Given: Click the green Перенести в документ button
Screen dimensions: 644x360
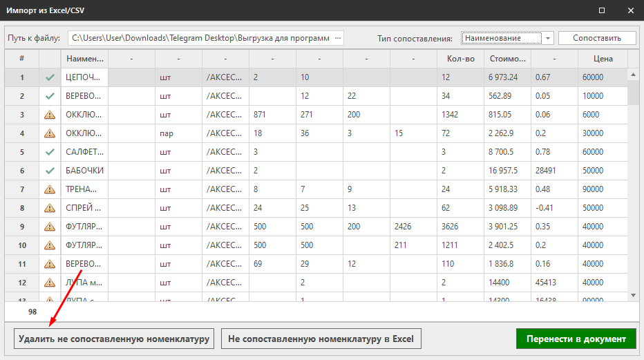Looking at the screenshot, I should (x=576, y=339).
